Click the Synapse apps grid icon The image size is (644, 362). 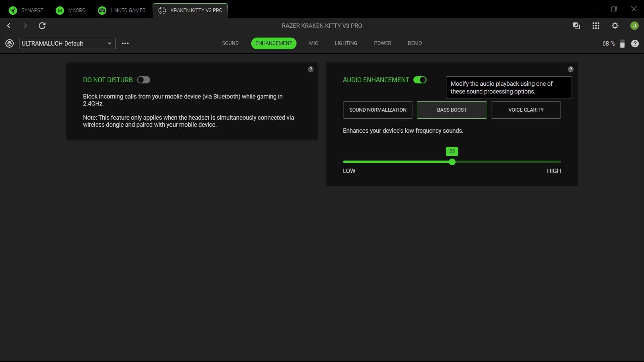pos(596,25)
